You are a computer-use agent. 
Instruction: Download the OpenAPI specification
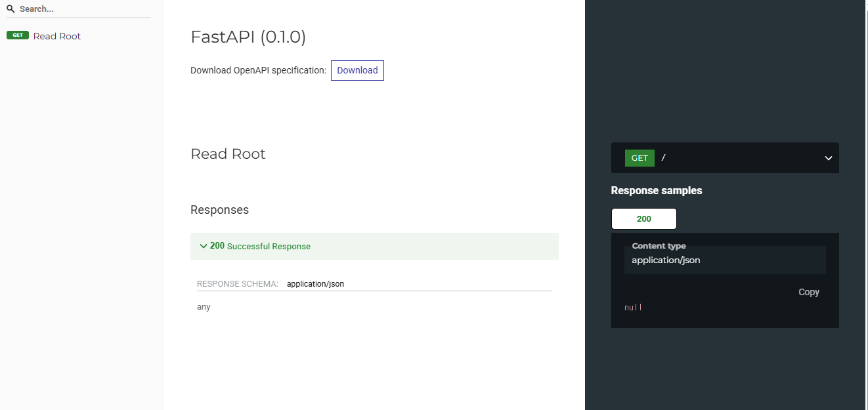(357, 70)
